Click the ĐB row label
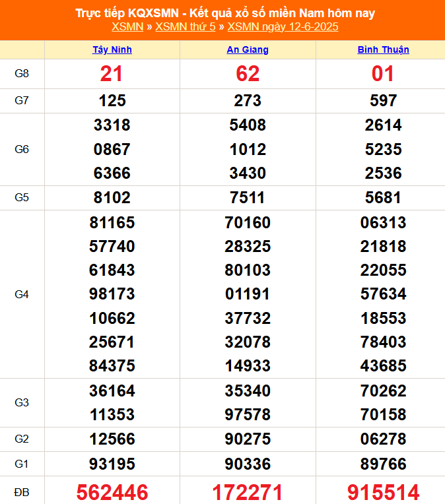 (x=22, y=491)
